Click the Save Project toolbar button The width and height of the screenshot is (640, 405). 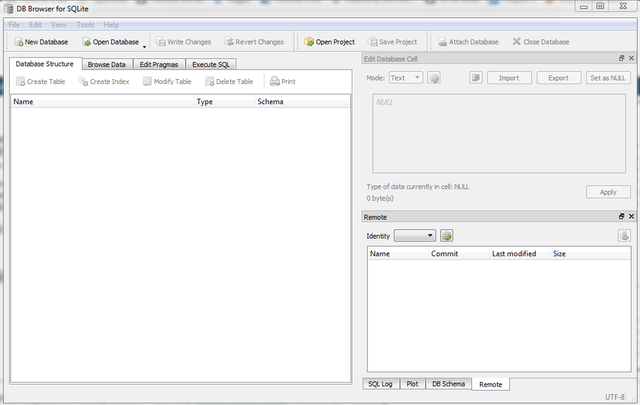click(x=392, y=42)
